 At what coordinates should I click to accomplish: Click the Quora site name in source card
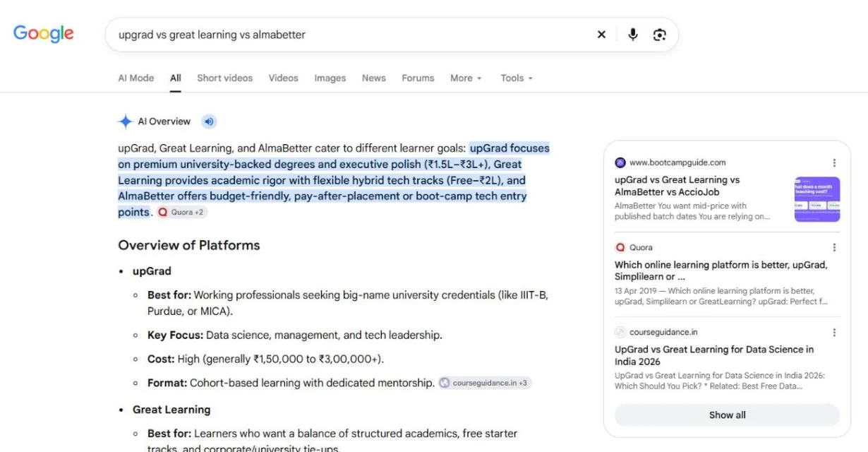(x=641, y=247)
